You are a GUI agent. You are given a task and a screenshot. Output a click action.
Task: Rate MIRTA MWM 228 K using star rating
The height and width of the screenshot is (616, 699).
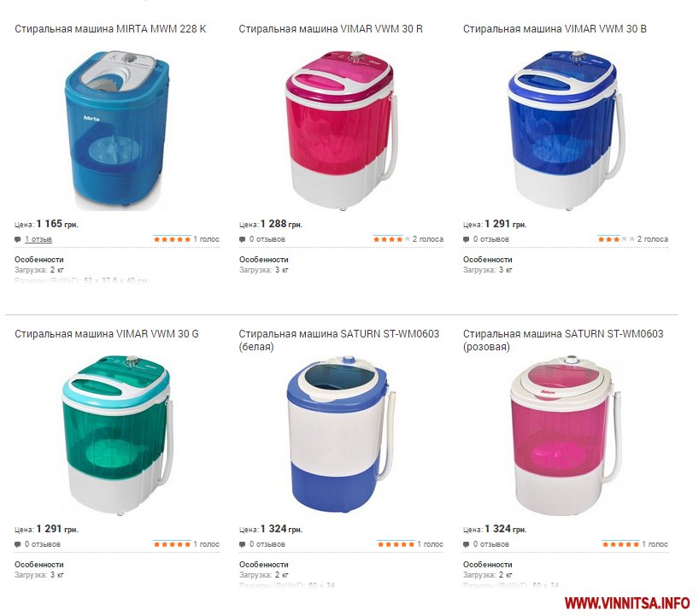(172, 239)
